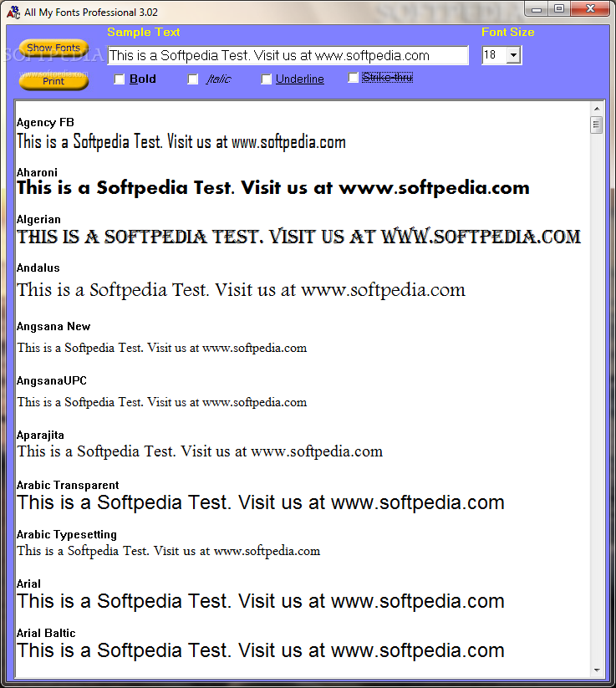
Task: Click the Arabic Transparent font name
Action: (68, 486)
